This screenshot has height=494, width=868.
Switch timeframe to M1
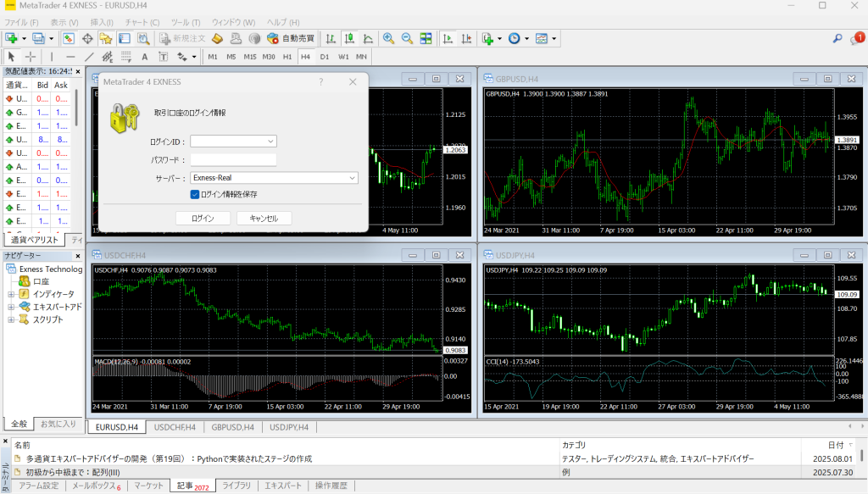[213, 57]
